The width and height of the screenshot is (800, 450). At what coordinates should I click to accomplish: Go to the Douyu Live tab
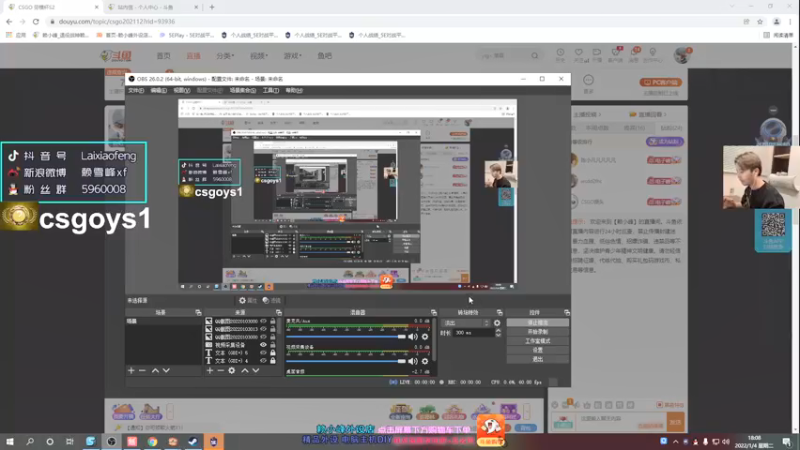pos(193,56)
